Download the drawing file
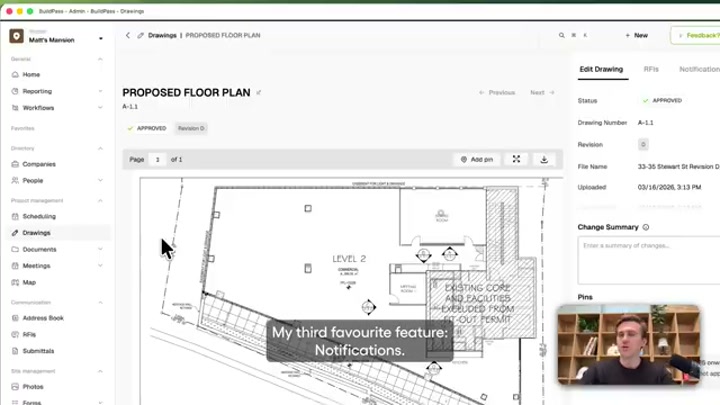 (544, 159)
